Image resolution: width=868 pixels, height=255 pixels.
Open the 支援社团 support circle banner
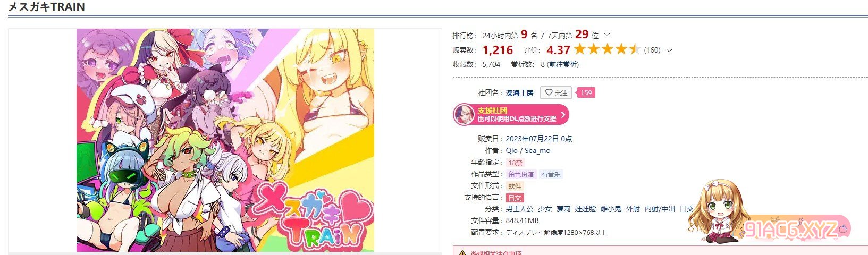point(511,115)
